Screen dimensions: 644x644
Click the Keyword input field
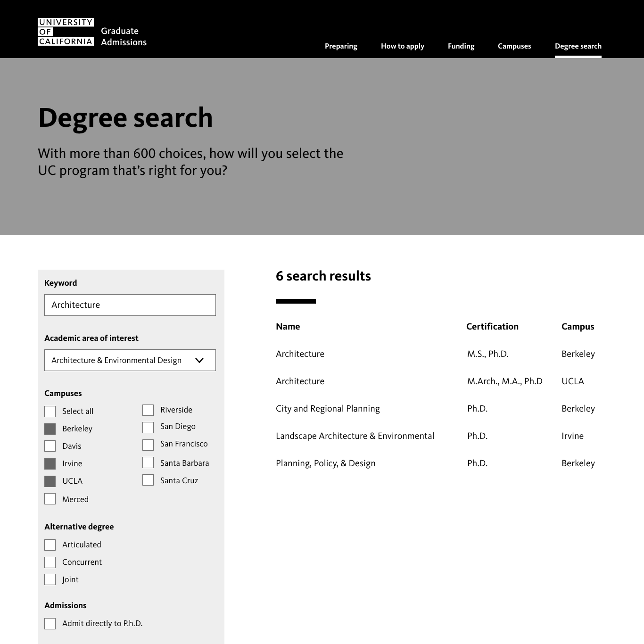[130, 305]
